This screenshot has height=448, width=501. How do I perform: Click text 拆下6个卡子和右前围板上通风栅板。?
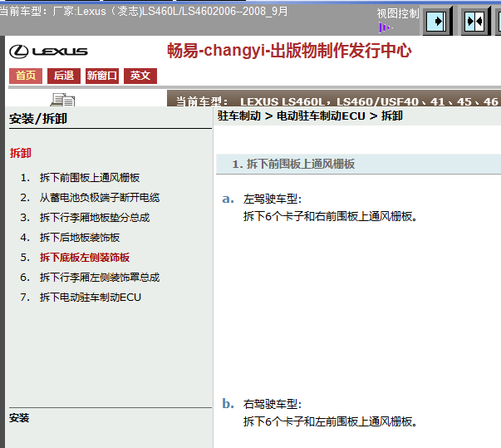point(331,216)
